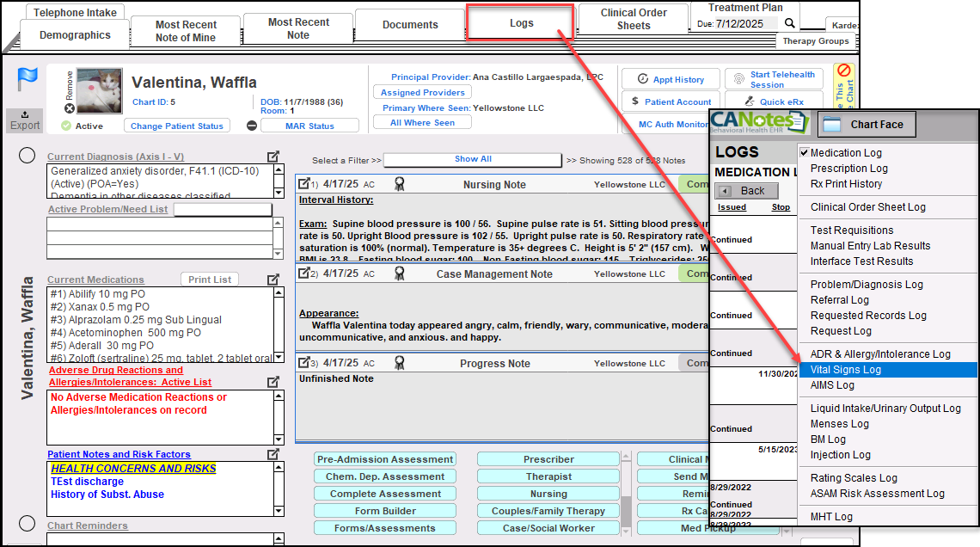Open Patient Notes and Risk Factors pop-out
Image resolution: width=980 pixels, height=547 pixels.
[x=273, y=454]
